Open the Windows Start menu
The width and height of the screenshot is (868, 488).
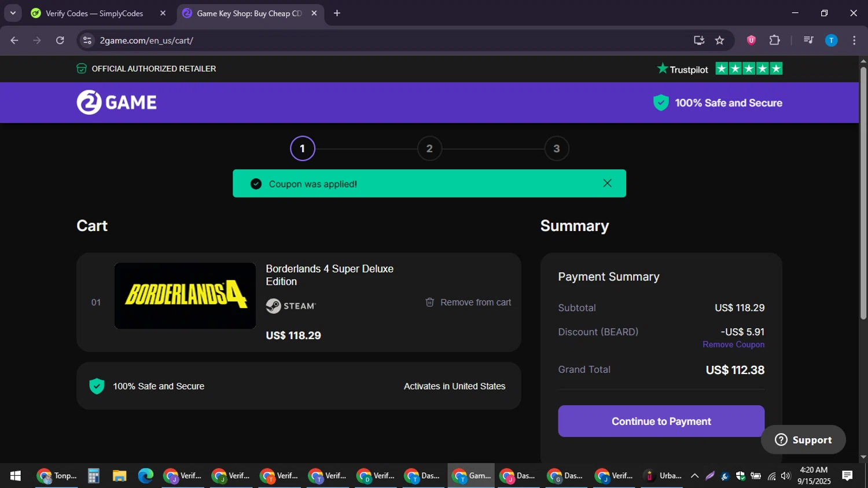click(16, 476)
